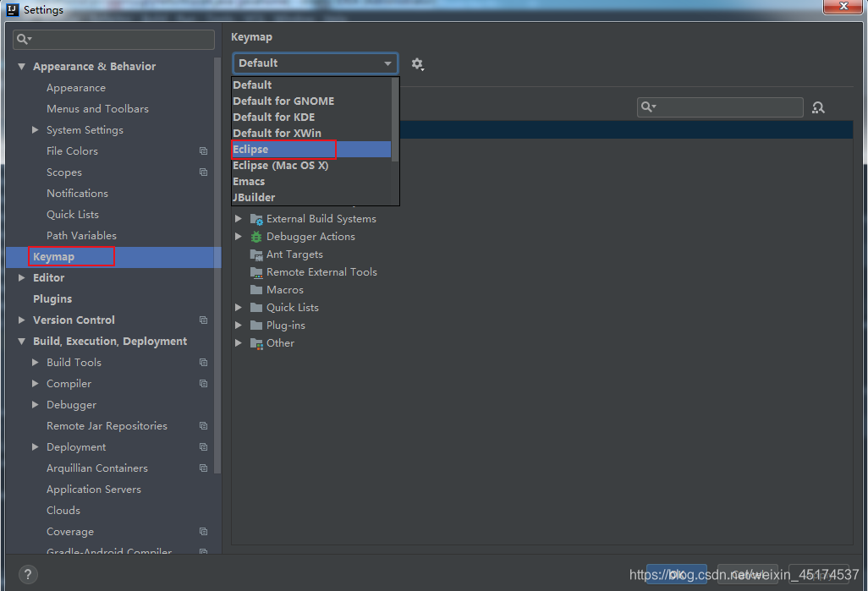The height and width of the screenshot is (591, 868).
Task: Click the Plug-ins folder icon
Action: pos(256,326)
